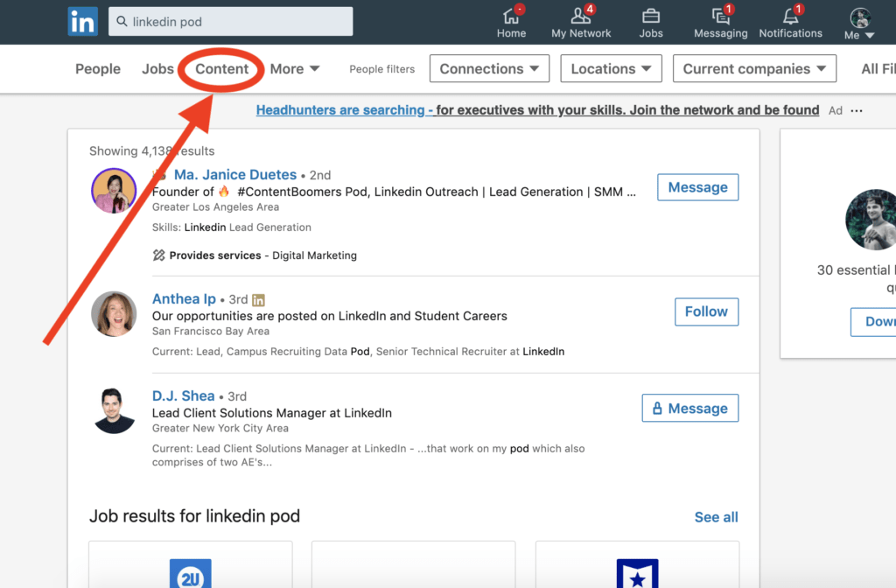Screen dimensions: 896x588
Task: Open the Current companies filter dropdown
Action: pos(754,68)
